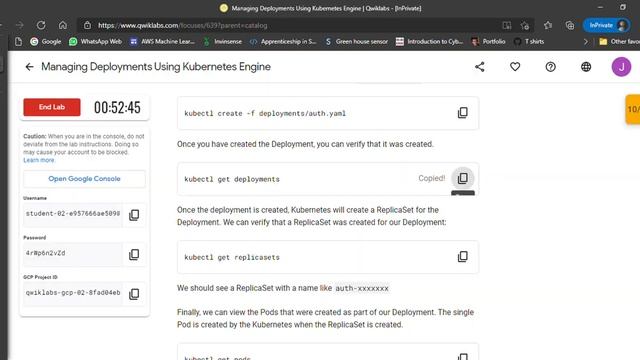Image resolution: width=640 pixels, height=360 pixels.
Task: Click browser forward arrow
Action: (x=20, y=25)
